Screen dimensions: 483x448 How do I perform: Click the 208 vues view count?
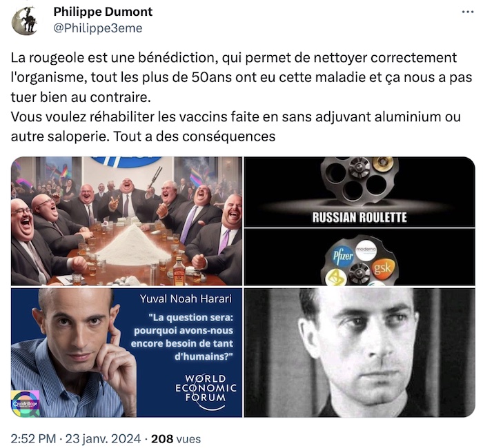pos(176,438)
